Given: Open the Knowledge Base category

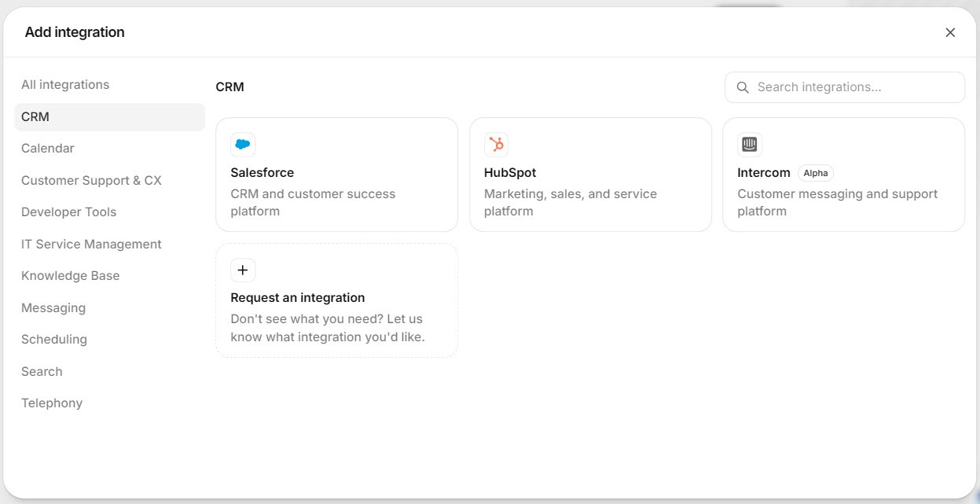Looking at the screenshot, I should [x=109, y=276].
